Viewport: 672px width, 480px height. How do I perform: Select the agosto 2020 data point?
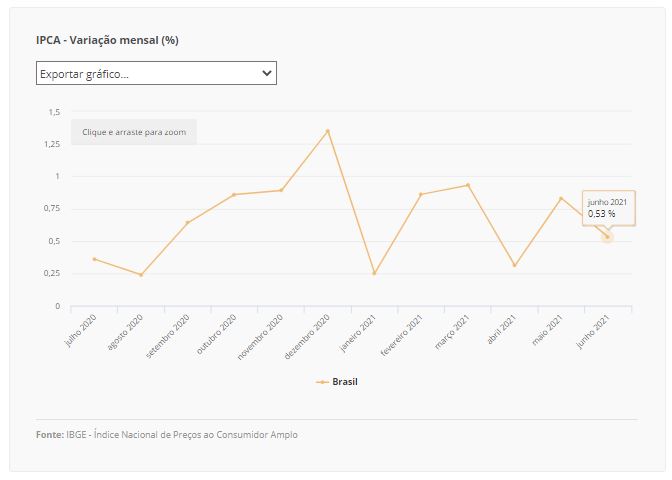pos(141,275)
